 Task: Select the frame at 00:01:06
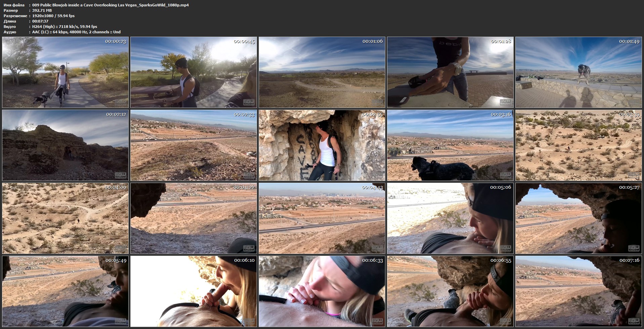(x=322, y=72)
